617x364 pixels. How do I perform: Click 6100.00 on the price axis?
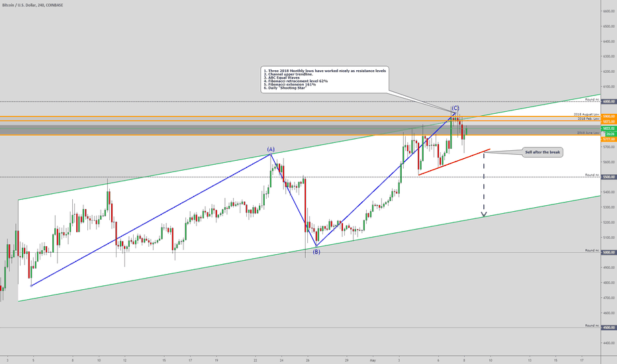609,87
